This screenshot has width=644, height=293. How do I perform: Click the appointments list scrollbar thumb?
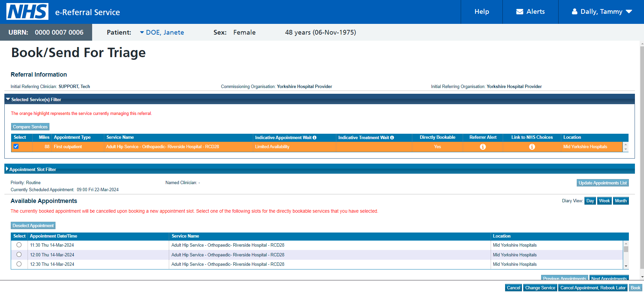tap(626, 249)
